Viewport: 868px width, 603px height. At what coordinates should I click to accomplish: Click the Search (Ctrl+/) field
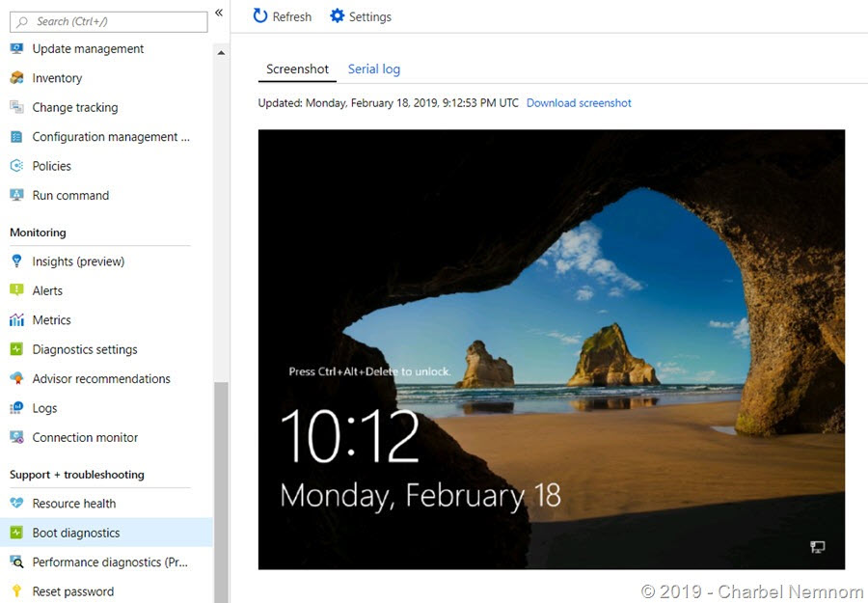click(108, 22)
